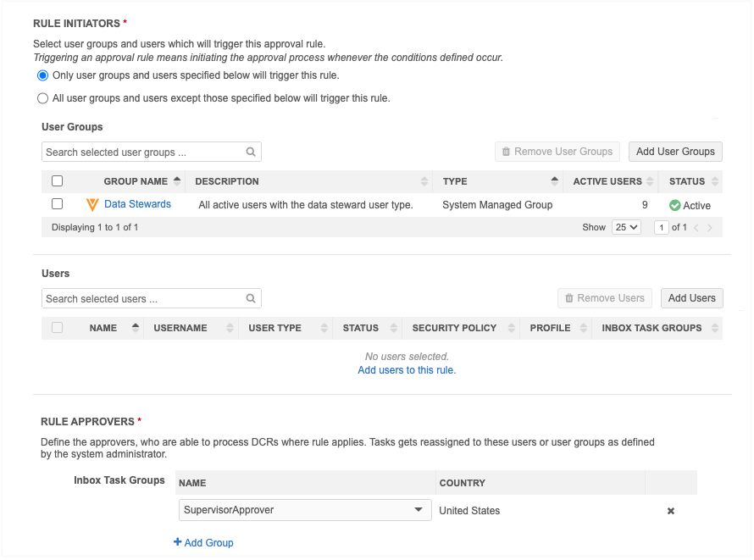754x560 pixels.
Task: Click the Veeva icon beside Data Stewards
Action: click(92, 205)
